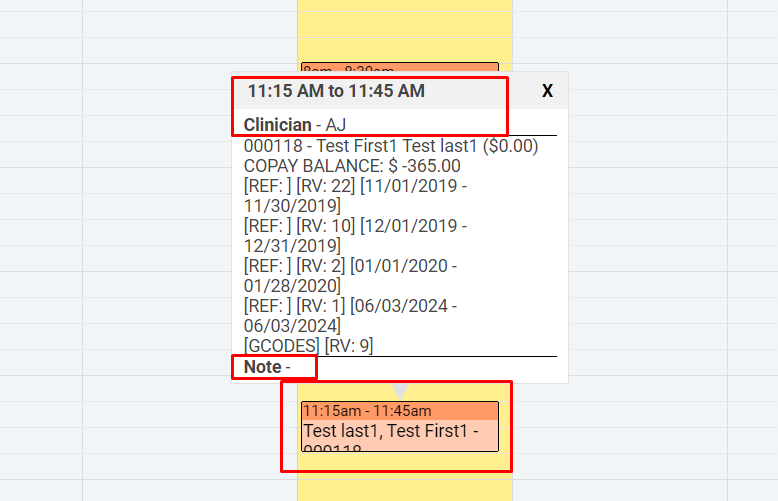Click the COPAY BALANCE $ -365.00 text
Screen dimensions: 778x501
tap(352, 166)
